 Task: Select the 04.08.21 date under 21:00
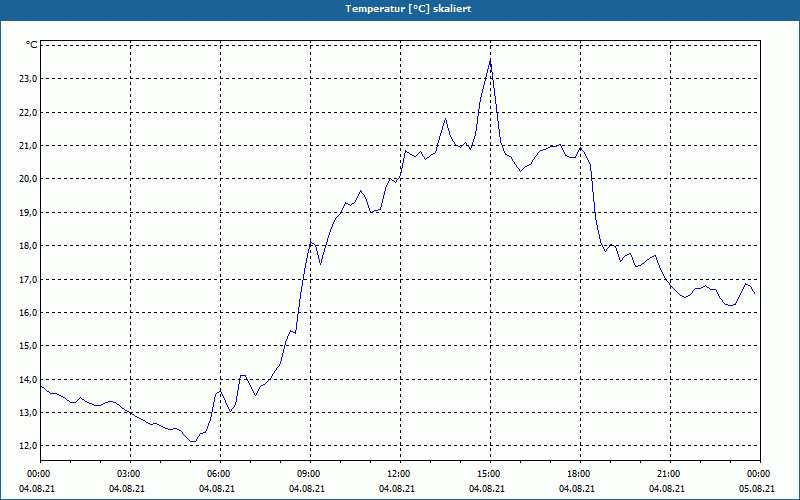(x=667, y=489)
